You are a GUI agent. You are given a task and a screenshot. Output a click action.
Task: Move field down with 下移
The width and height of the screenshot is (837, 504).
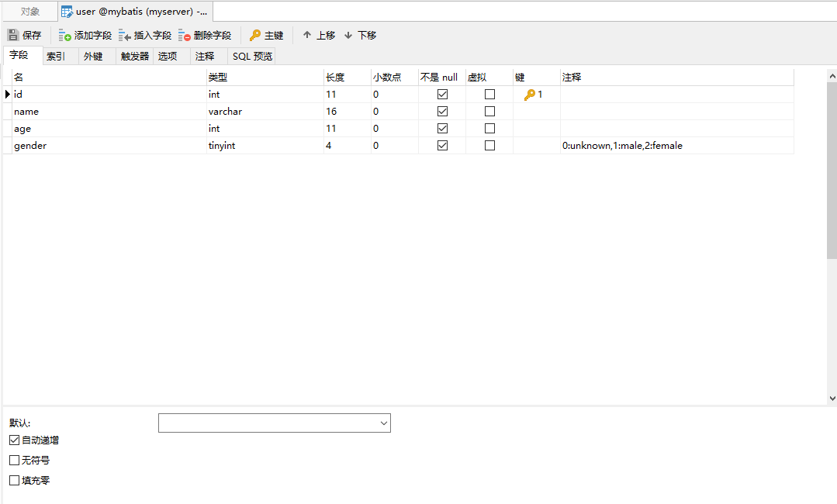(x=360, y=35)
